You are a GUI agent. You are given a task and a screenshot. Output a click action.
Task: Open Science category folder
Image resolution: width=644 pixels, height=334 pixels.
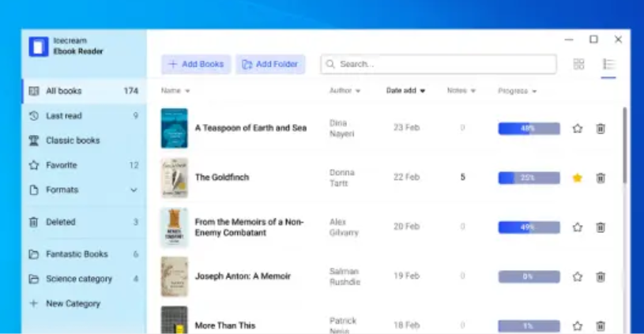pos(85,279)
